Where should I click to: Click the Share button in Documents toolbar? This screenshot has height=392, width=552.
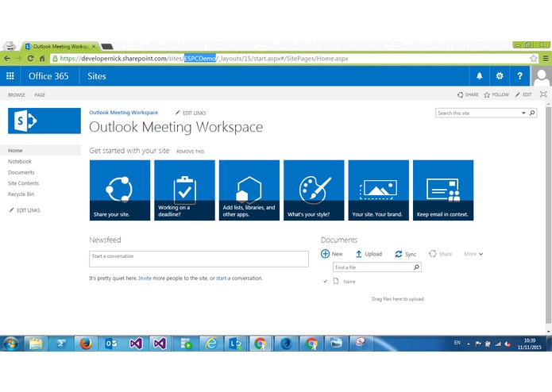click(440, 254)
